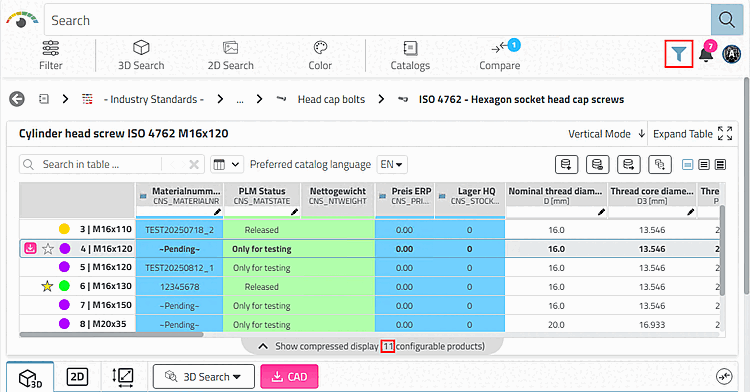Open the column selection dropdown
This screenshot has width=750, height=392.
pyautogui.click(x=227, y=164)
